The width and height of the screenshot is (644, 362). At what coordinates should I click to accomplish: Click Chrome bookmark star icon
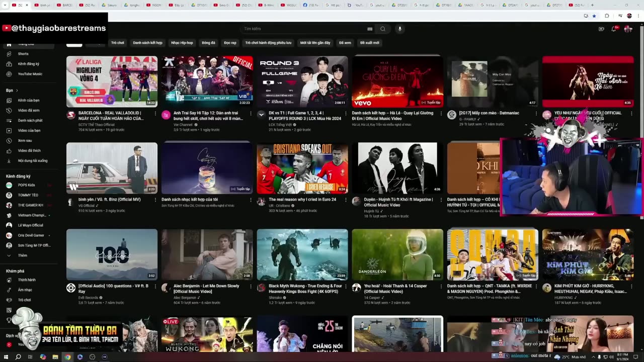tap(594, 16)
